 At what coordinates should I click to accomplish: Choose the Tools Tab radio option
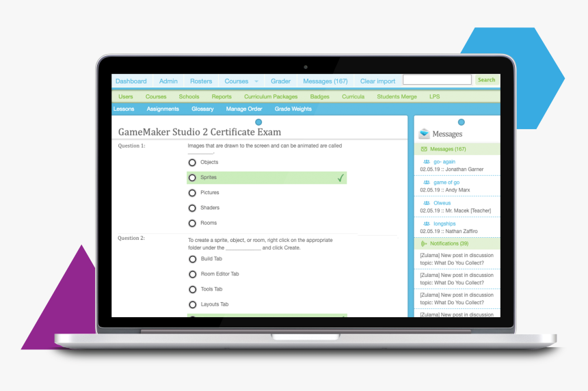[192, 289]
